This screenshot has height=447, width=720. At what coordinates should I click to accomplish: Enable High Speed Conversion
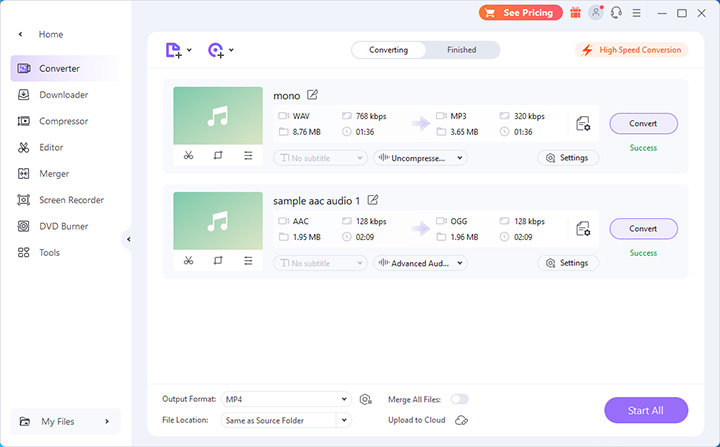pyautogui.click(x=632, y=50)
